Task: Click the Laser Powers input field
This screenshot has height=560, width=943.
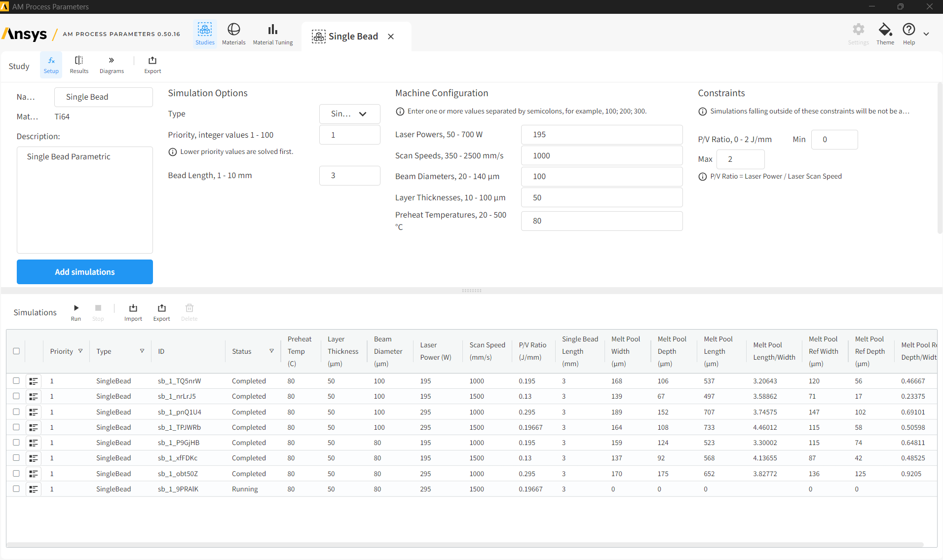Action: click(x=602, y=135)
